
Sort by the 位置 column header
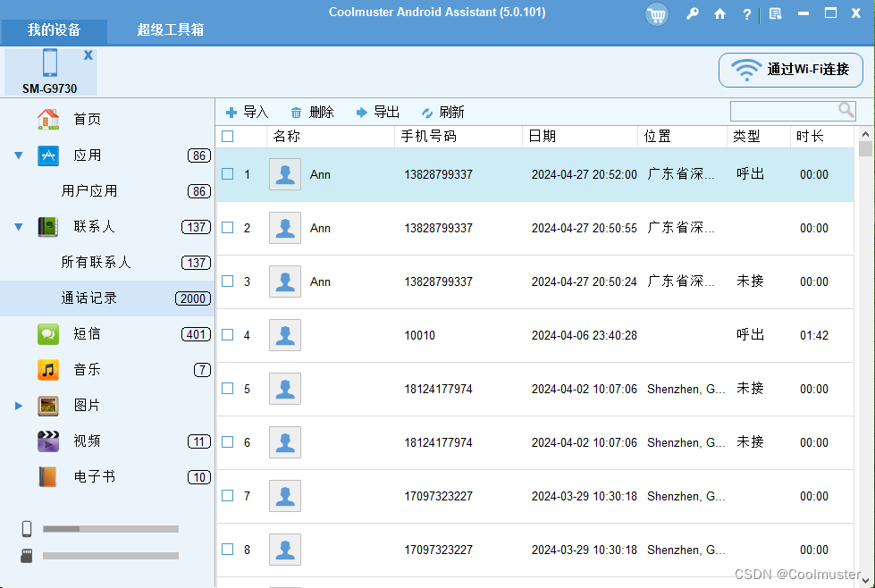(682, 136)
